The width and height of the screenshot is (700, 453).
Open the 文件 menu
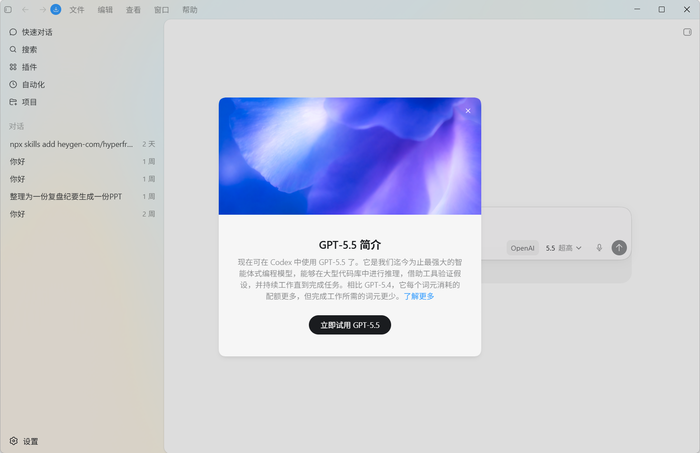[x=77, y=10]
